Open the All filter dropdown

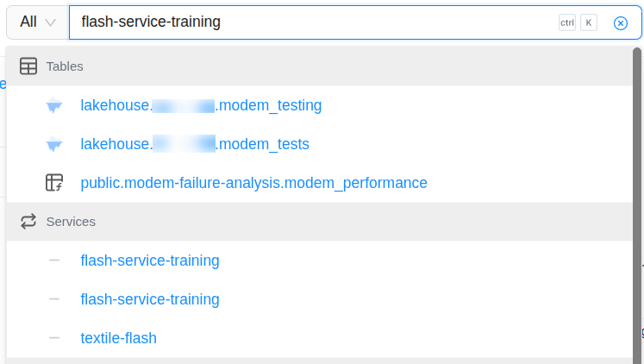[38, 22]
